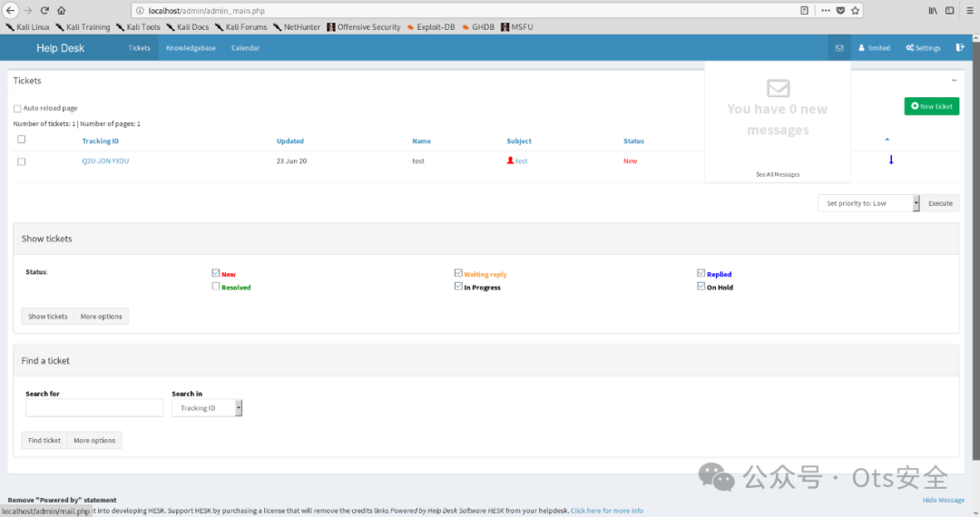Open Kali Forums bookmark
Image resolution: width=980 pixels, height=517 pixels.
[240, 27]
